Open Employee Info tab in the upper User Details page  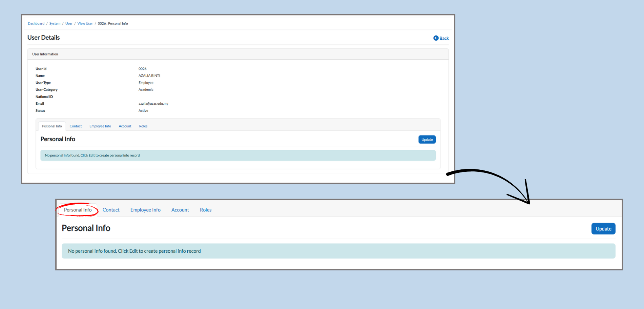(x=100, y=126)
